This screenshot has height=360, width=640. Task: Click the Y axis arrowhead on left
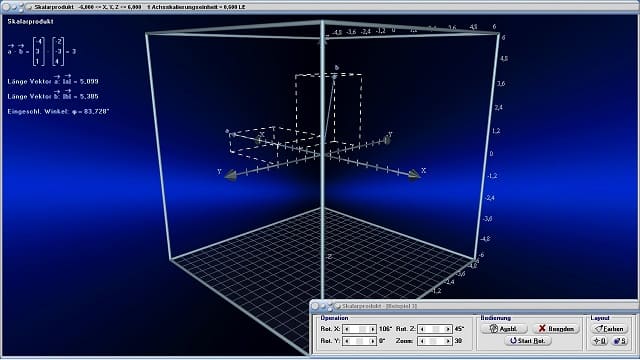(230, 176)
